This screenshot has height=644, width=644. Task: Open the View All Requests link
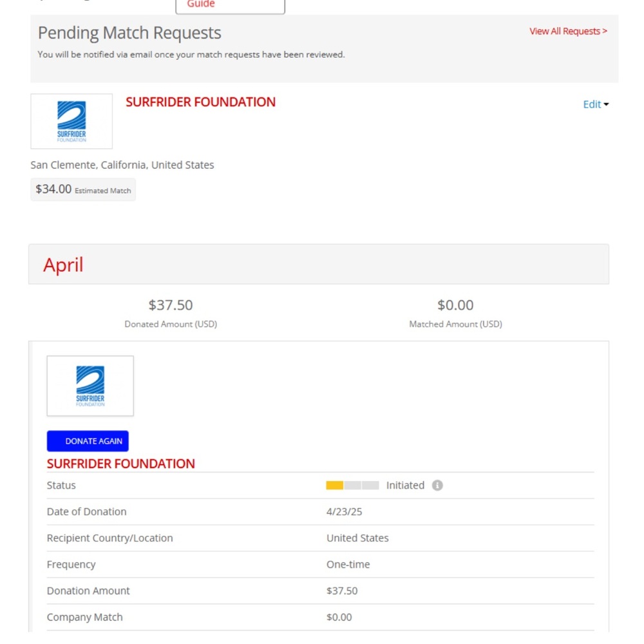tap(568, 31)
